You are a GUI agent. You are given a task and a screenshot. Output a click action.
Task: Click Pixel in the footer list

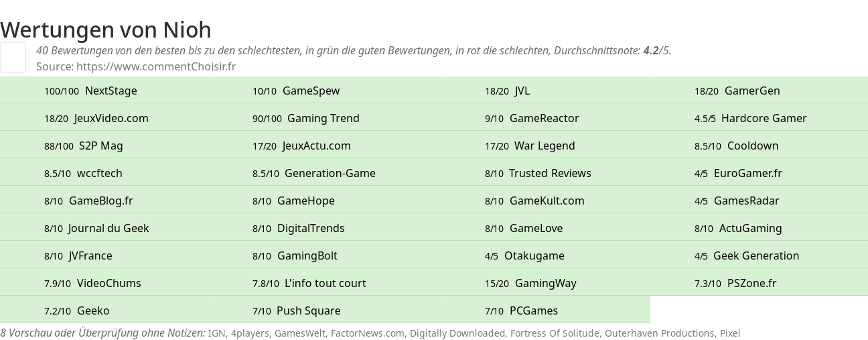coord(730,333)
